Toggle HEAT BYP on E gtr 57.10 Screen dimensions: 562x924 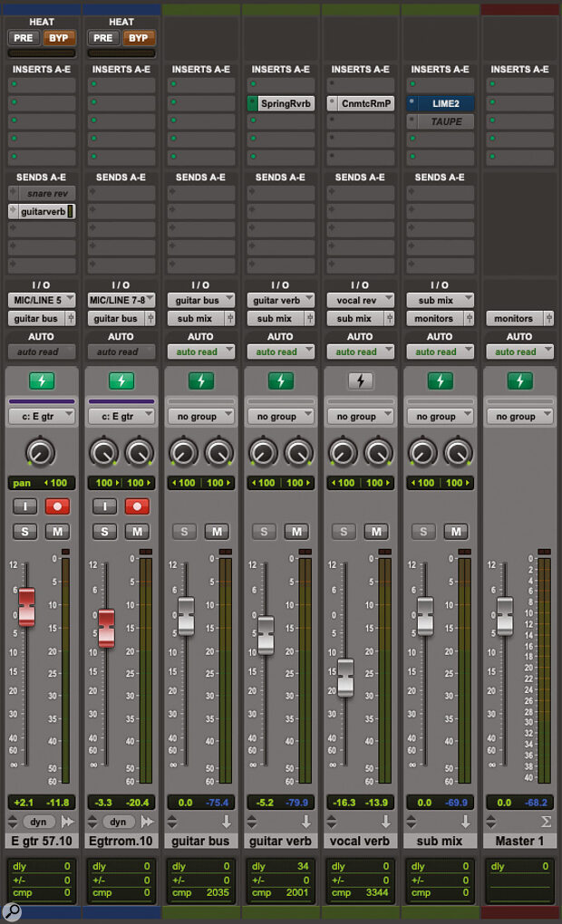coord(58,38)
